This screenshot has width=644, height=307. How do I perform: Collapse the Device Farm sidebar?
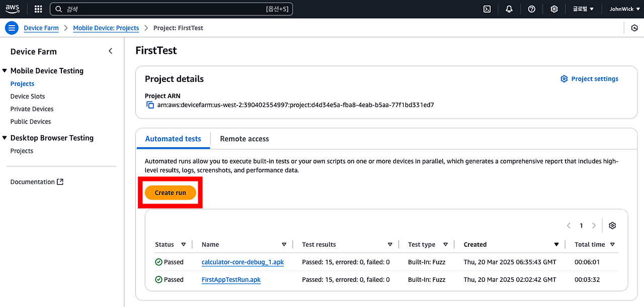click(x=111, y=51)
